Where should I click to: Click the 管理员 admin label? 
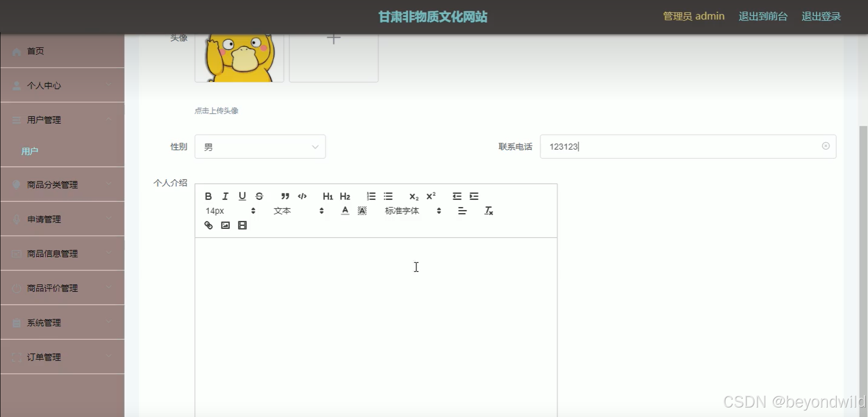tap(694, 17)
